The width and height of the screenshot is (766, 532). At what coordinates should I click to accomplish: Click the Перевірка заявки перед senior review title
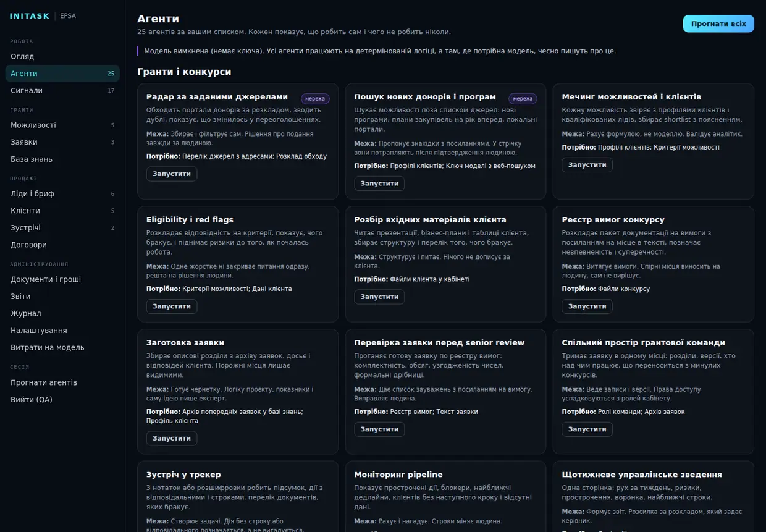(x=439, y=342)
